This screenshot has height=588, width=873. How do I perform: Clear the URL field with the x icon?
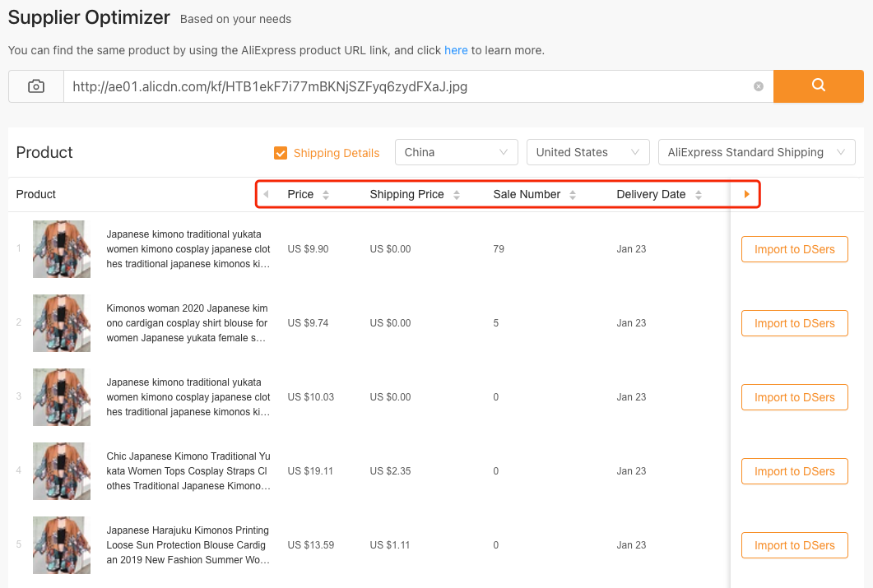(x=759, y=86)
